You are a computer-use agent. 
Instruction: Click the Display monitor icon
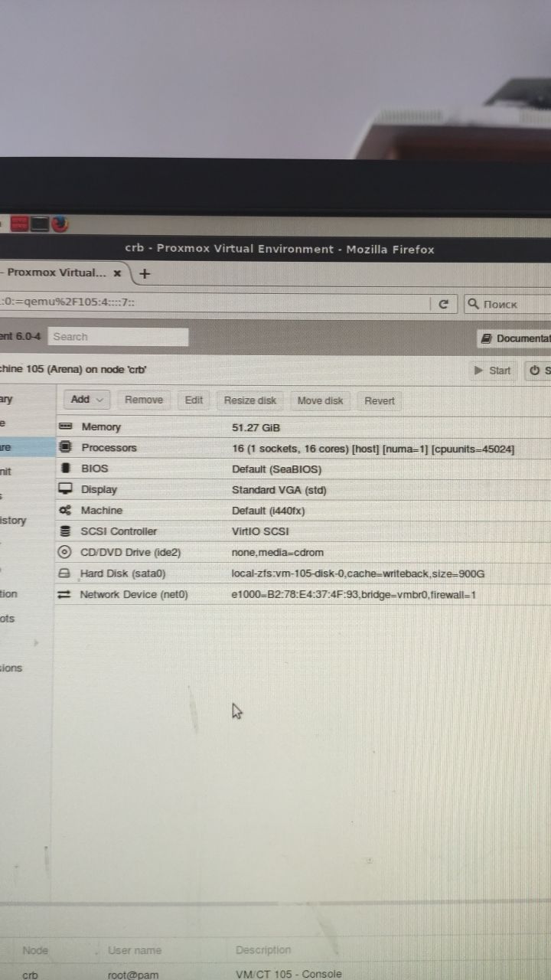66,489
